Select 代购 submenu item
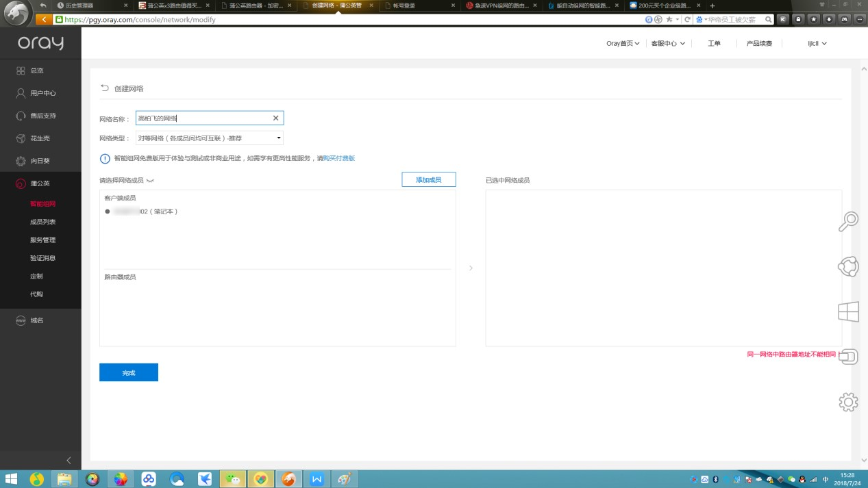This screenshot has width=868, height=488. [x=36, y=294]
